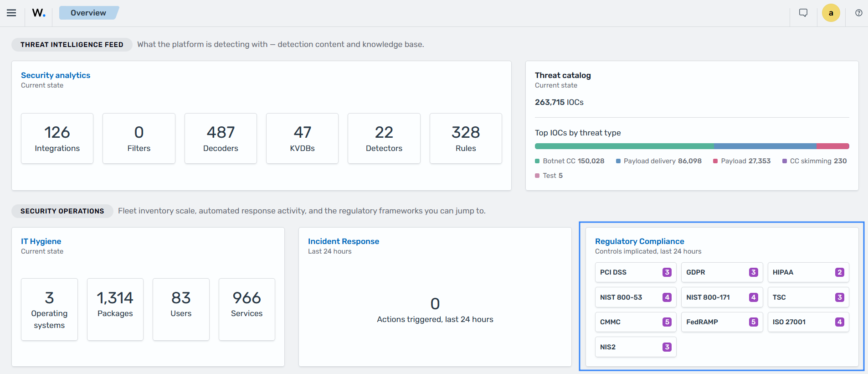Click the Test 5 legend entry
Viewport: 868px width, 374px height.
pos(549,176)
